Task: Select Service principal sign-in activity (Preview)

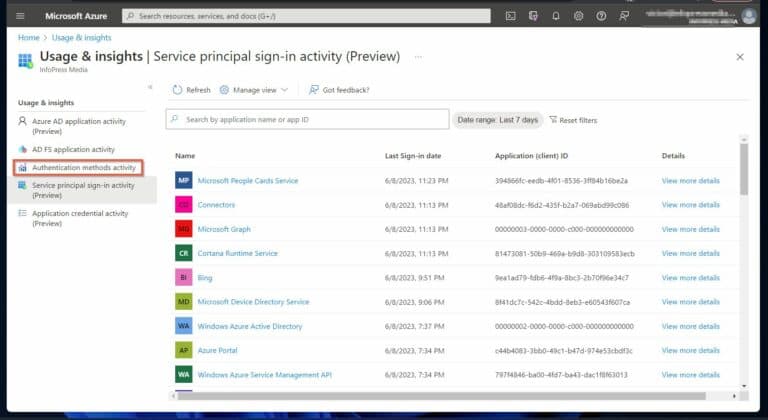Action: click(x=83, y=190)
